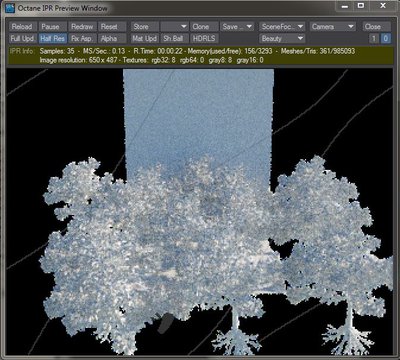Toggle the Half Res option

pos(53,38)
